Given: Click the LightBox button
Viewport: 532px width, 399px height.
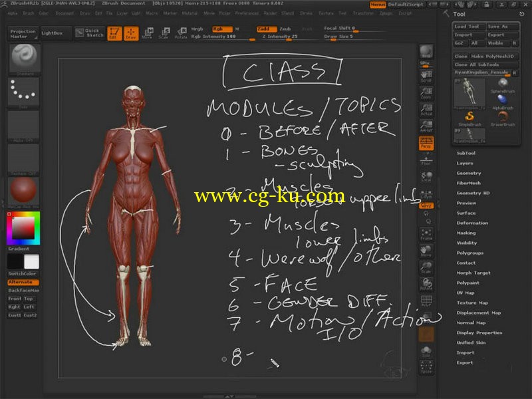Looking at the screenshot, I should (56, 33).
